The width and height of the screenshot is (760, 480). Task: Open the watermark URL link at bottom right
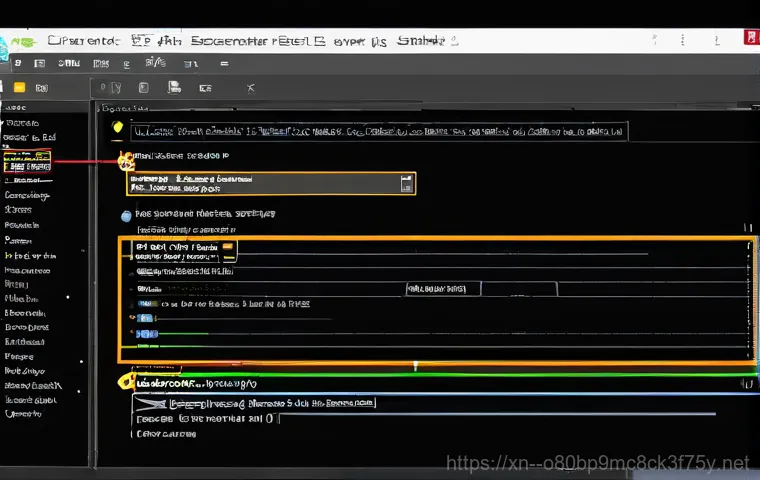597,463
